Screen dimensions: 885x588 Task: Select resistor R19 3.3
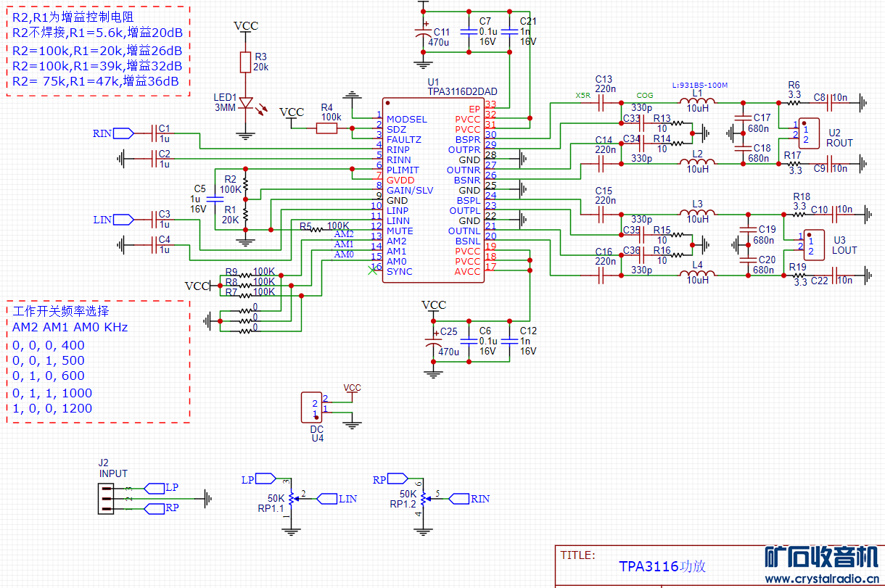(800, 276)
